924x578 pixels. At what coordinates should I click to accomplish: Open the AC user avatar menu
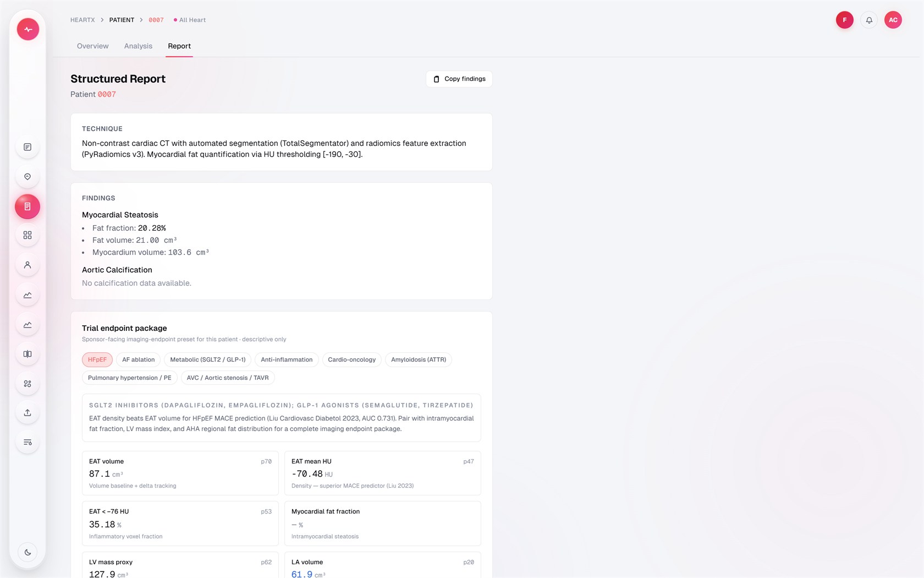(x=893, y=20)
